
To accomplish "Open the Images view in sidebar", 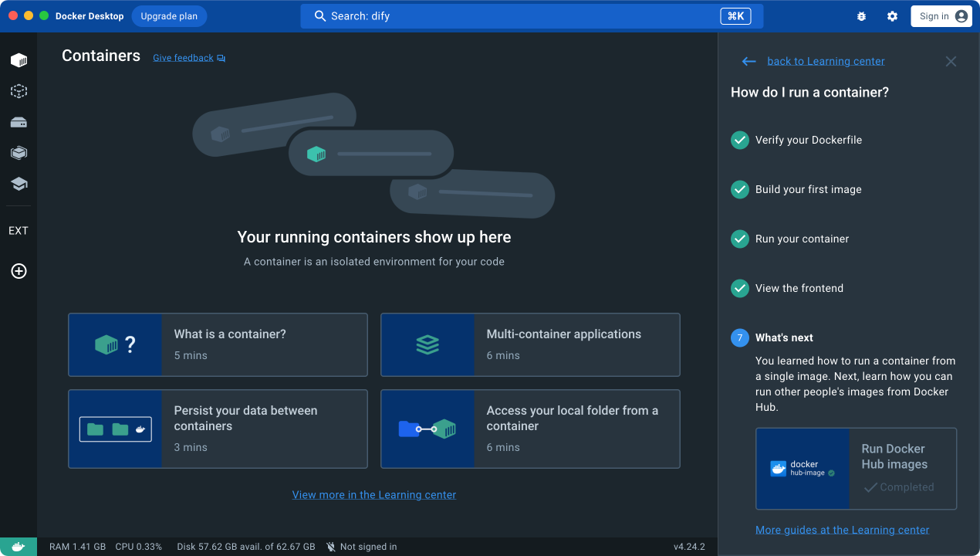I will tap(19, 91).
